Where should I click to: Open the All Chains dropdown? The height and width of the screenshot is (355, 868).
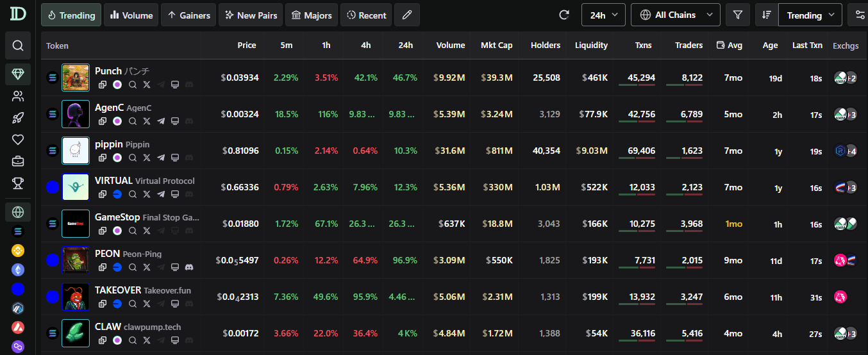tap(676, 15)
